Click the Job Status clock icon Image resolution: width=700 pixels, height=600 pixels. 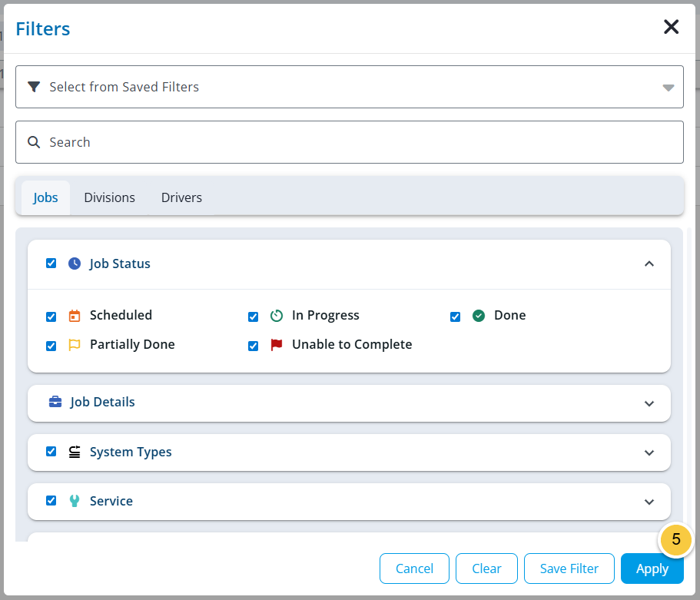coord(74,263)
